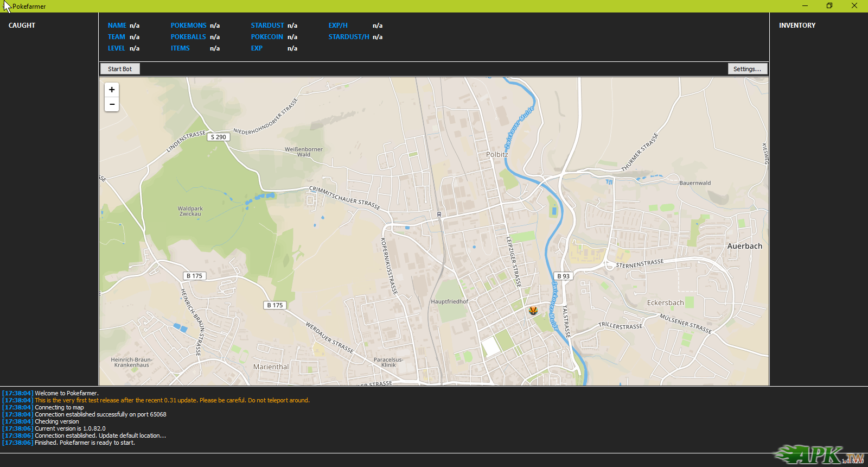Click the INVENTORY panel heading

click(x=797, y=26)
